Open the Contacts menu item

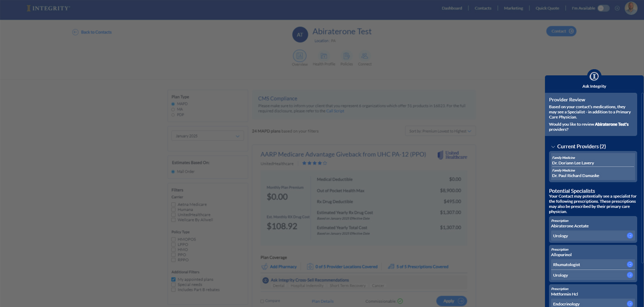[x=483, y=8]
